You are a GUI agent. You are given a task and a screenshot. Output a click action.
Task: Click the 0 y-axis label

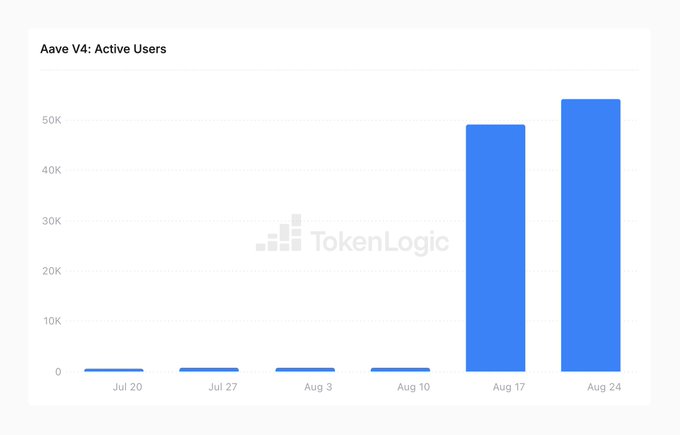58,372
